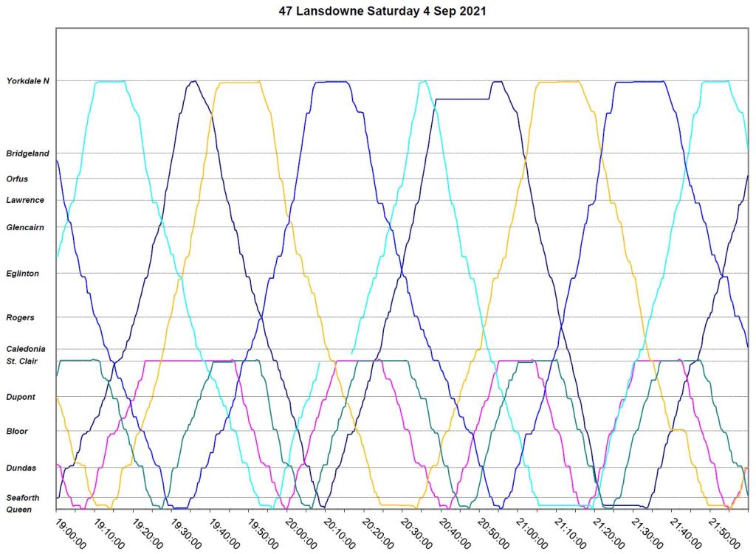The width and height of the screenshot is (756, 554).
Task: Click the Eglinton stop label
Action: pyautogui.click(x=23, y=274)
